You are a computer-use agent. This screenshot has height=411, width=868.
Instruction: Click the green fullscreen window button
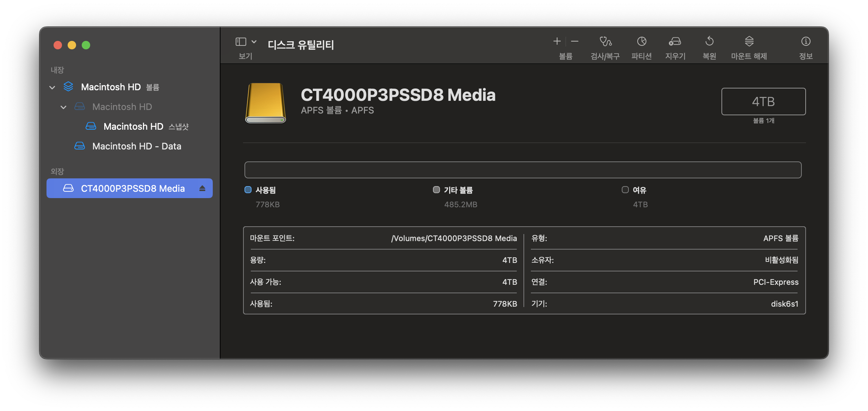coord(86,45)
